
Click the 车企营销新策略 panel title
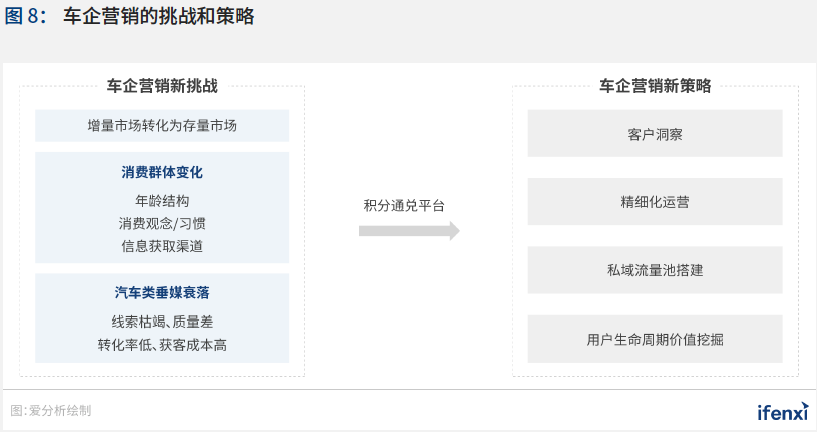[x=655, y=86]
